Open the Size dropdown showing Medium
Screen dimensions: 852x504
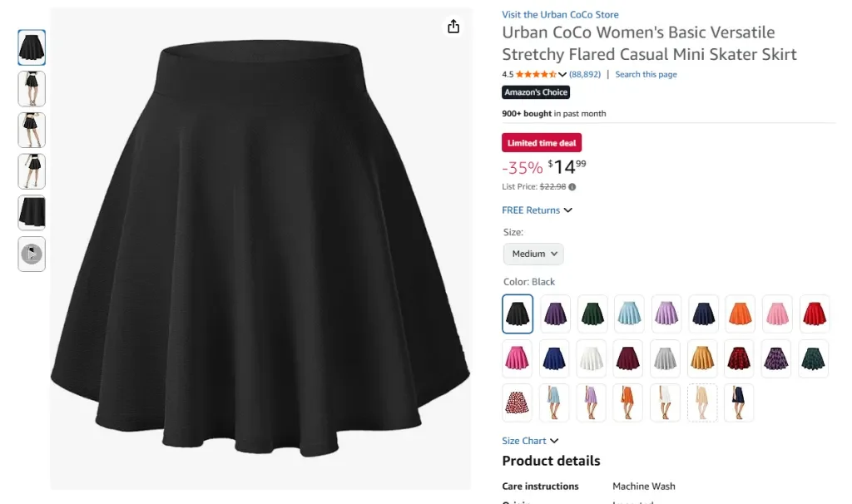(532, 254)
